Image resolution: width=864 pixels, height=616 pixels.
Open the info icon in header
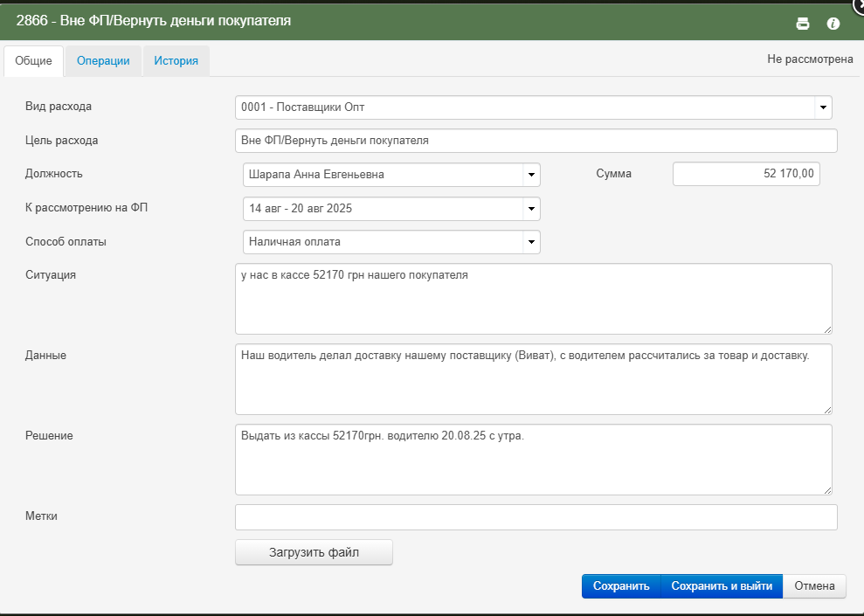tap(833, 23)
